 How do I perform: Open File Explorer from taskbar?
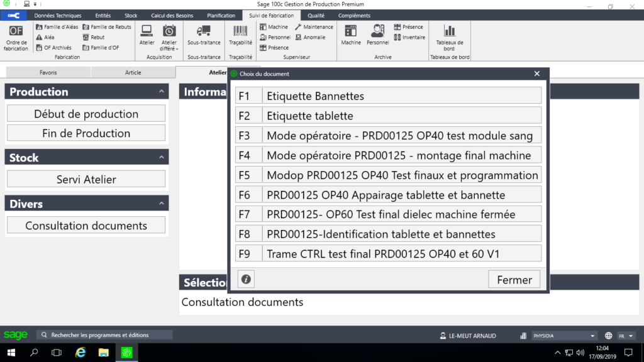point(104,353)
